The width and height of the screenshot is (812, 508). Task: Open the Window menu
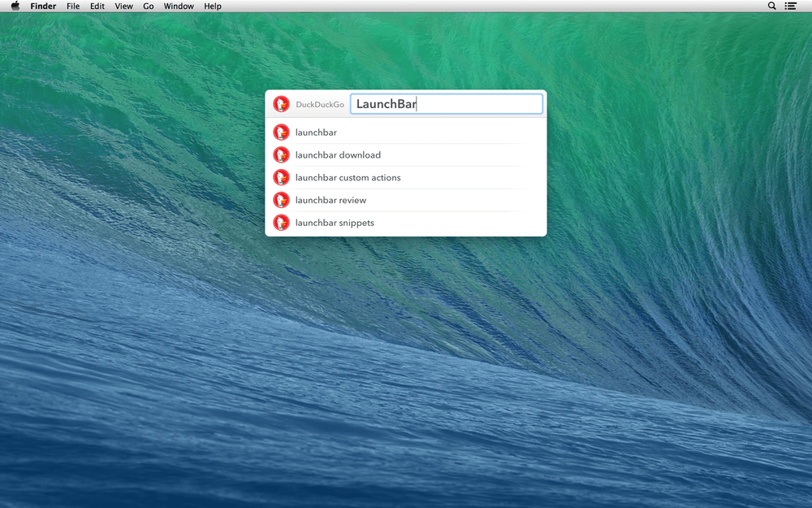(179, 7)
